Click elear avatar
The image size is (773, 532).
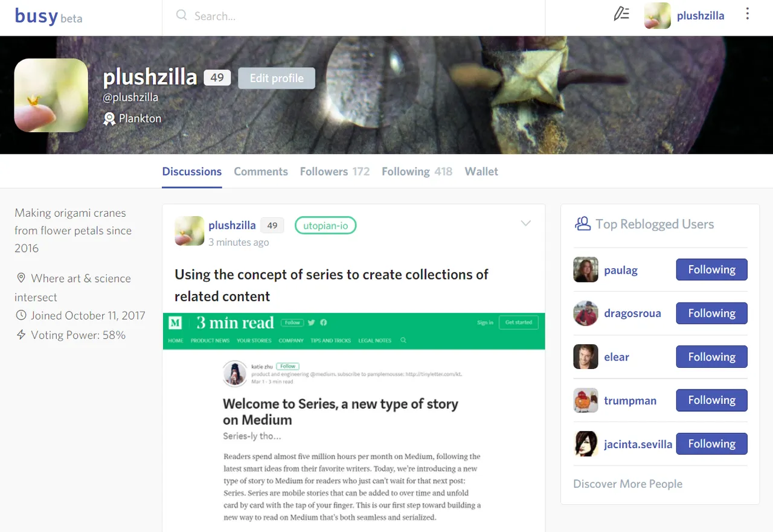[x=586, y=357]
